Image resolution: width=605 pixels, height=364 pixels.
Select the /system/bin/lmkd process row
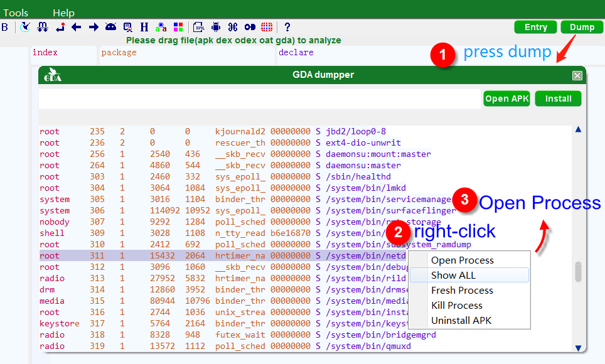(305, 188)
